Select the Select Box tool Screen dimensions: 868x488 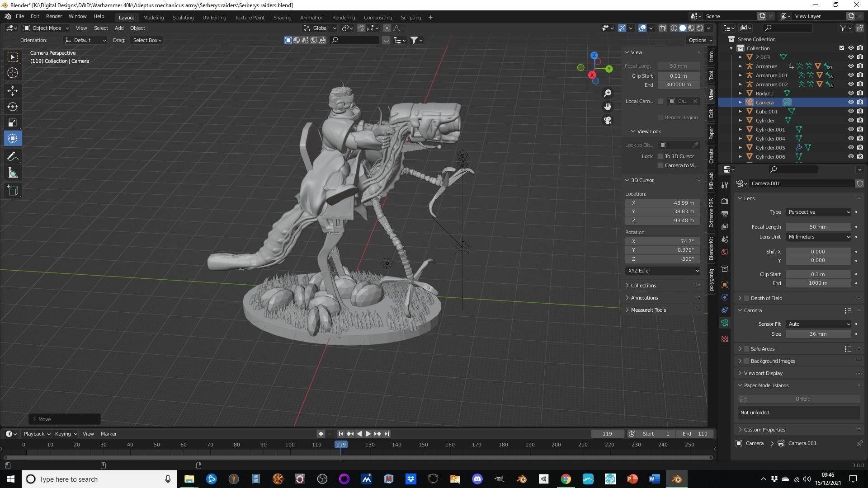tap(13, 57)
